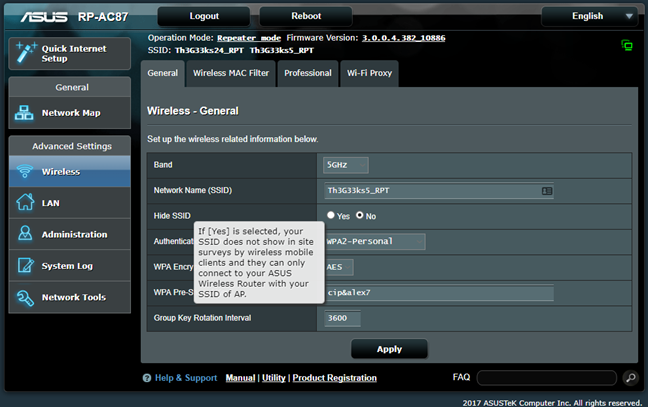Screen dimensions: 648x407
Task: Click the LAN house icon
Action: pos(25,202)
